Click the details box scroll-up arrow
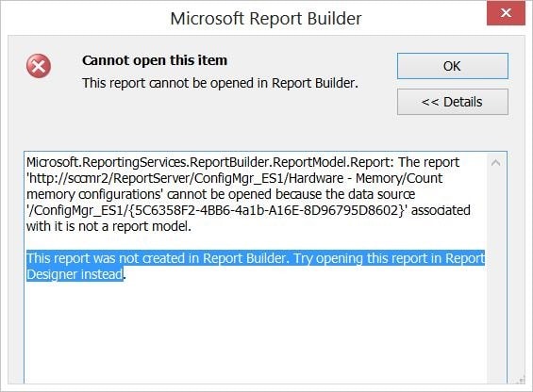533x392 pixels. click(495, 163)
